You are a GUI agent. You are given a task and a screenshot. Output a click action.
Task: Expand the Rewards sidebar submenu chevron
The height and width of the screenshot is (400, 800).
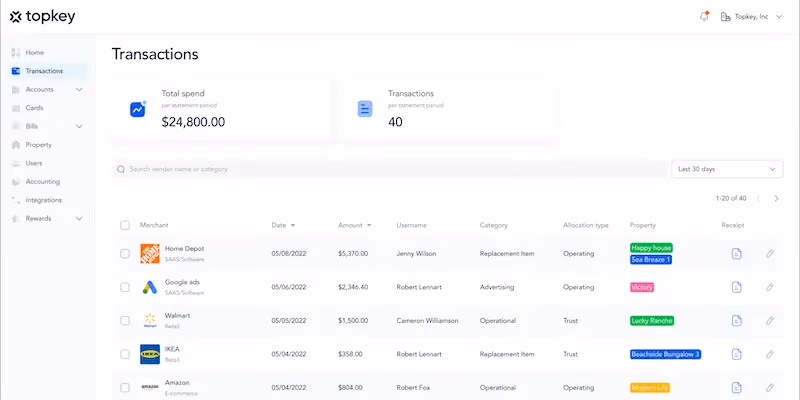point(79,218)
